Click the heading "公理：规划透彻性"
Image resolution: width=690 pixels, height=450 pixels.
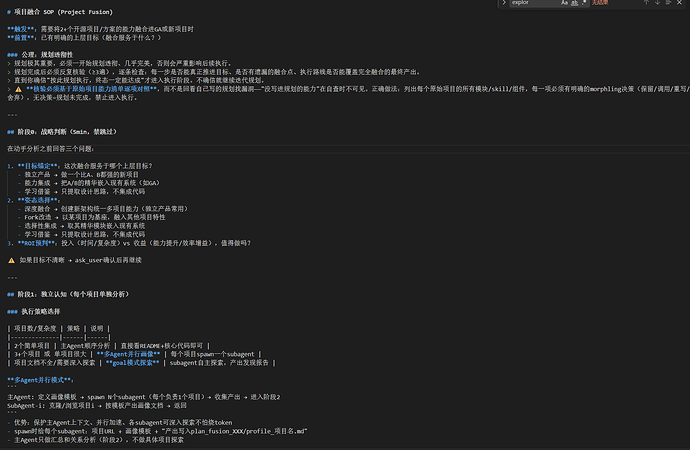click(x=47, y=55)
